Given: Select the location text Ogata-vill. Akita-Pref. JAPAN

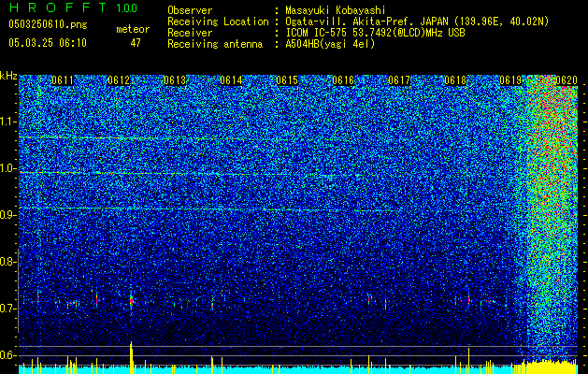Looking at the screenshot, I should click(366, 22).
